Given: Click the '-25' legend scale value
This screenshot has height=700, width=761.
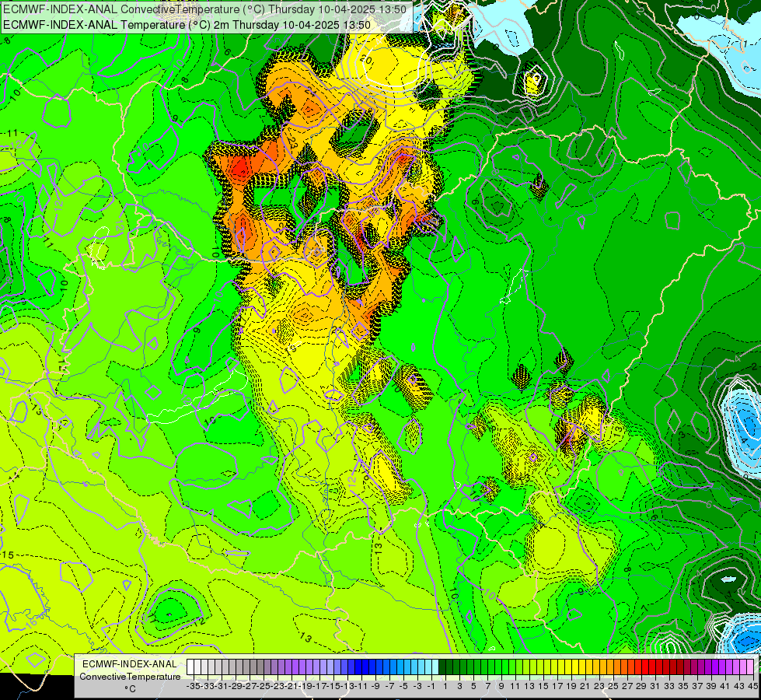Looking at the screenshot, I should point(264,687).
